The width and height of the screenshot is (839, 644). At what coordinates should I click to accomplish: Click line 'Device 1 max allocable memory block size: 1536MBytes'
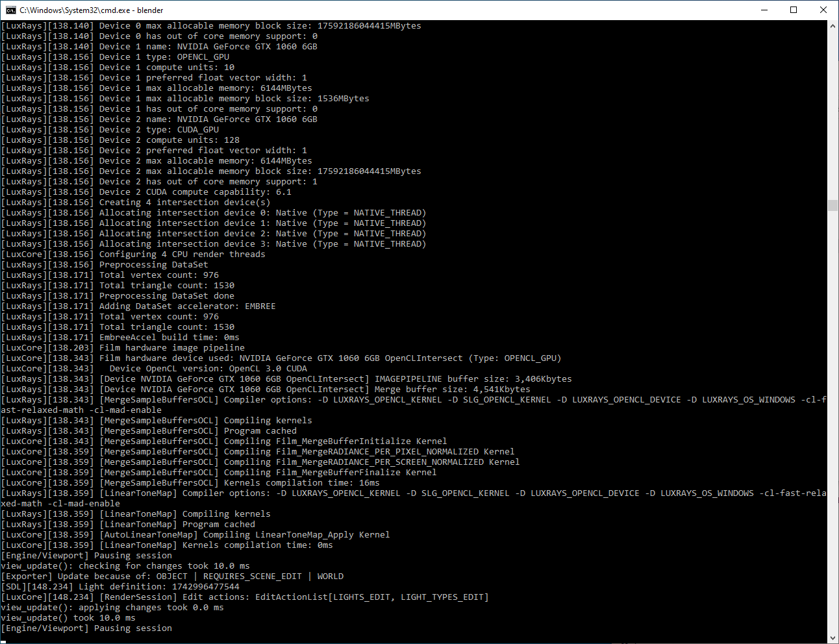pos(185,99)
